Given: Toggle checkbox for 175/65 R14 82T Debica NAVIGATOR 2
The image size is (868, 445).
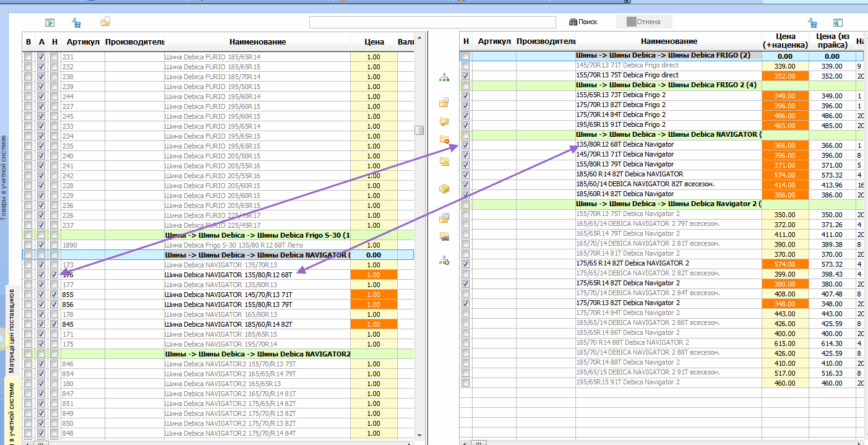Looking at the screenshot, I should [x=465, y=264].
